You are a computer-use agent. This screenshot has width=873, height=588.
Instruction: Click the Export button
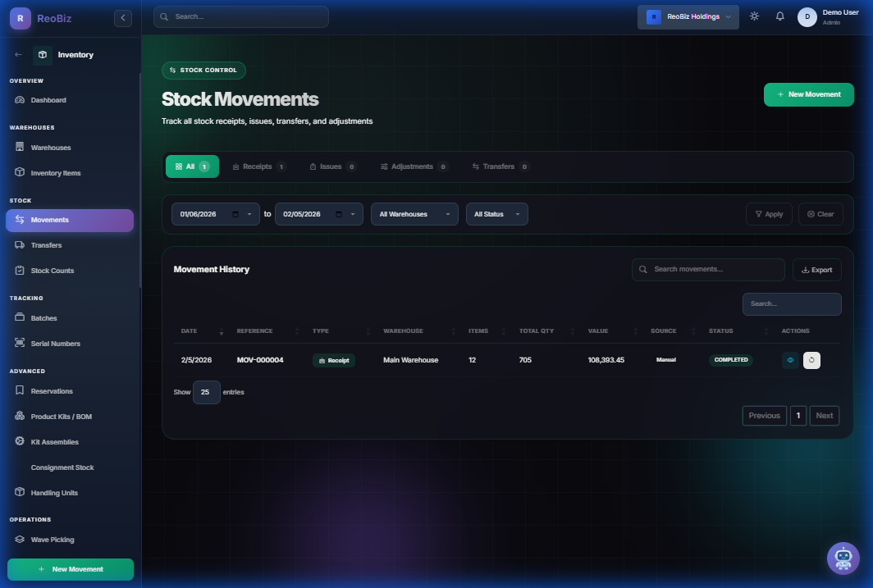click(x=816, y=270)
